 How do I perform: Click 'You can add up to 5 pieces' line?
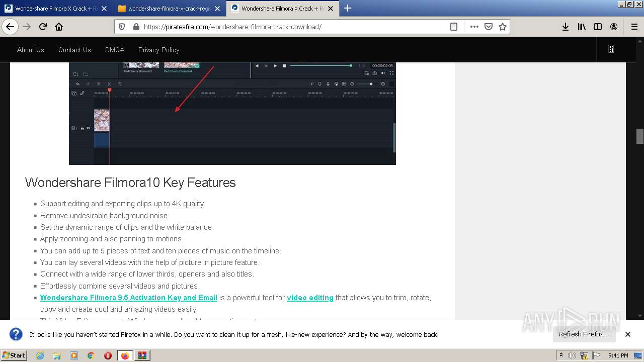[160, 251]
